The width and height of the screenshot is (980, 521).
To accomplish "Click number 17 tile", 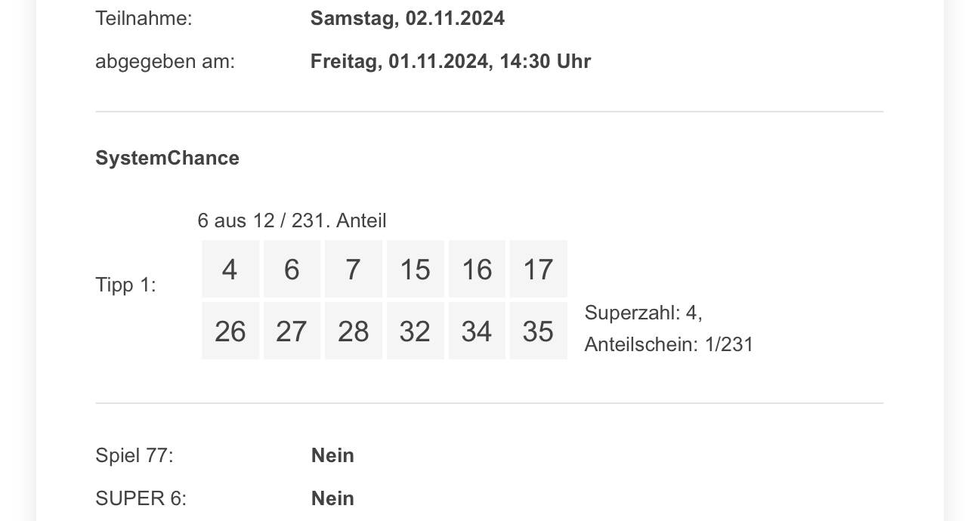I will (538, 269).
